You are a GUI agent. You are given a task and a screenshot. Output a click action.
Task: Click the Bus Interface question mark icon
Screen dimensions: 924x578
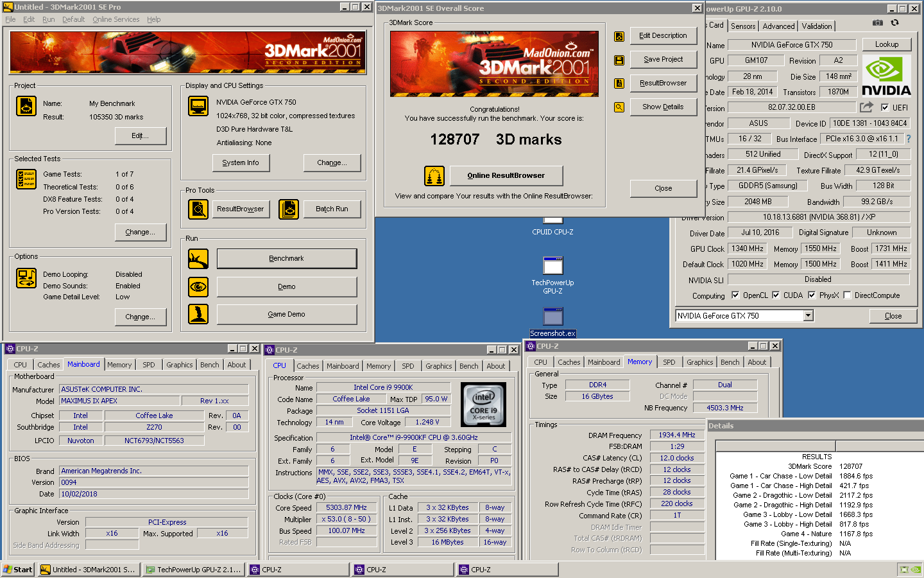point(908,138)
